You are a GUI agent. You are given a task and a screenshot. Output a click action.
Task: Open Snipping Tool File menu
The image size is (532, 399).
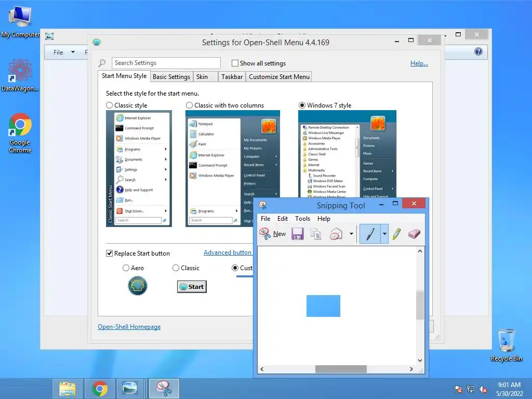tap(265, 219)
